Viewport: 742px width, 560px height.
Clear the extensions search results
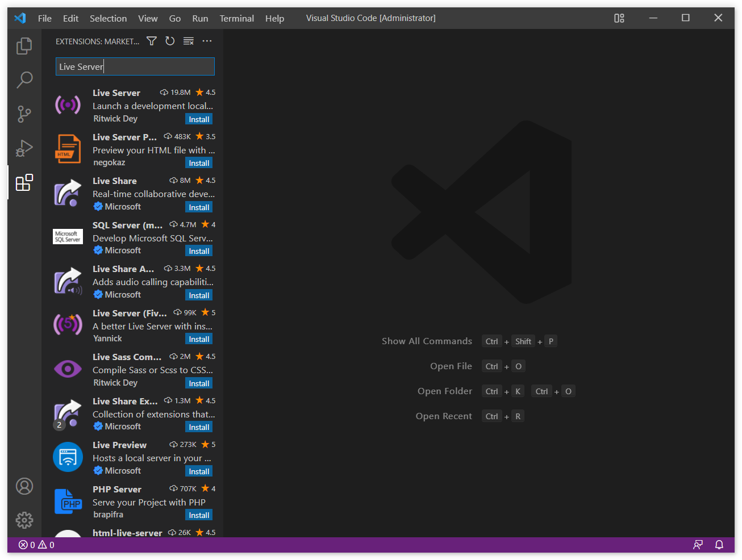pyautogui.click(x=189, y=41)
